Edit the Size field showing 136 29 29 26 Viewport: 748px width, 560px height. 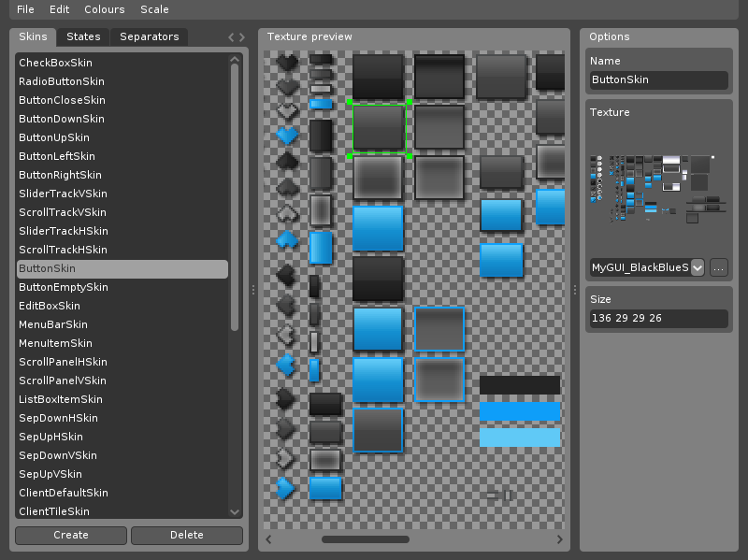(x=658, y=319)
